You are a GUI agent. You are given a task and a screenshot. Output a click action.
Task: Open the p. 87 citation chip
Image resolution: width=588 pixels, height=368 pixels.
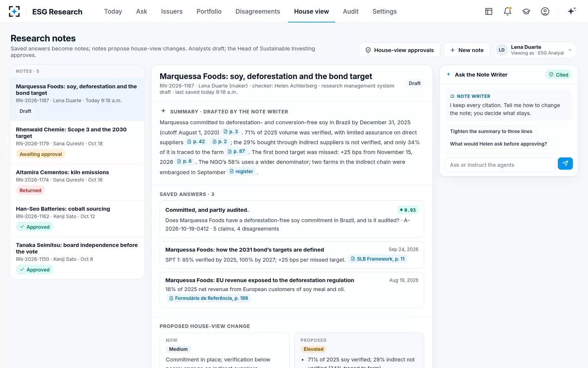[236, 151]
